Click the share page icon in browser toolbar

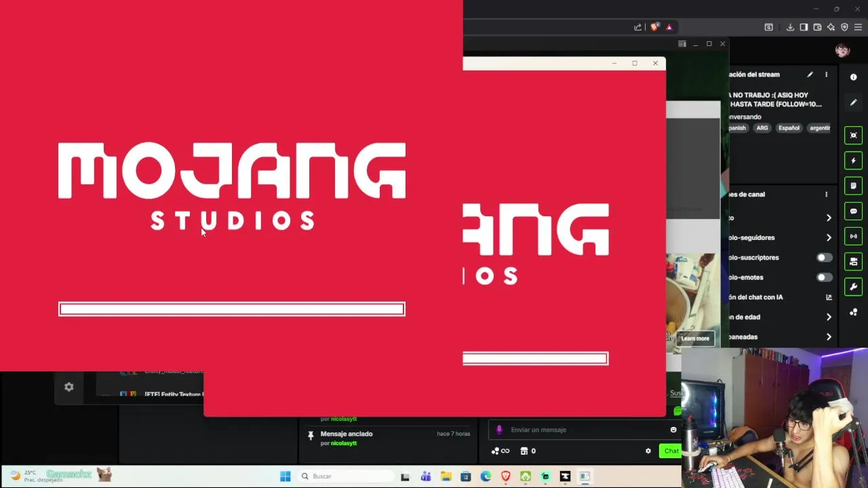[638, 27]
